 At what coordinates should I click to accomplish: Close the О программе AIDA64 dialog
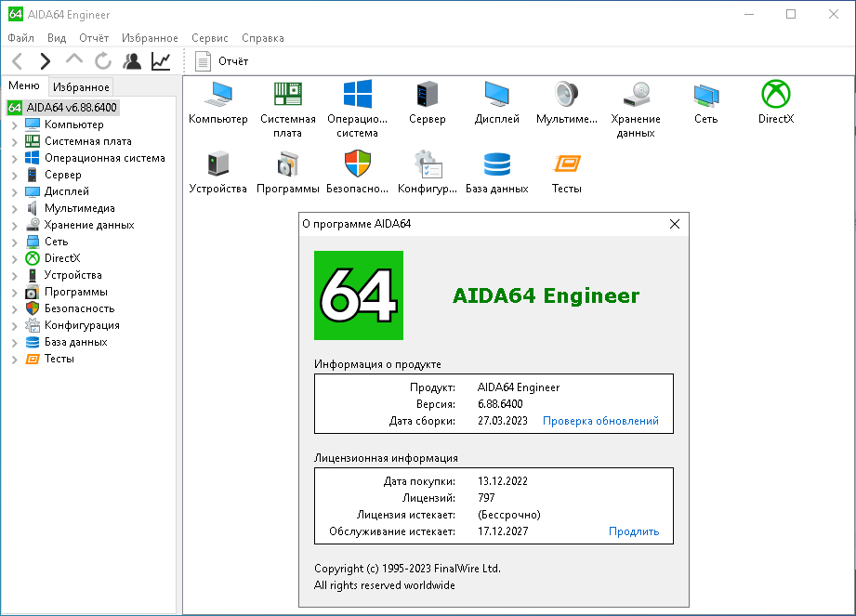point(675,224)
